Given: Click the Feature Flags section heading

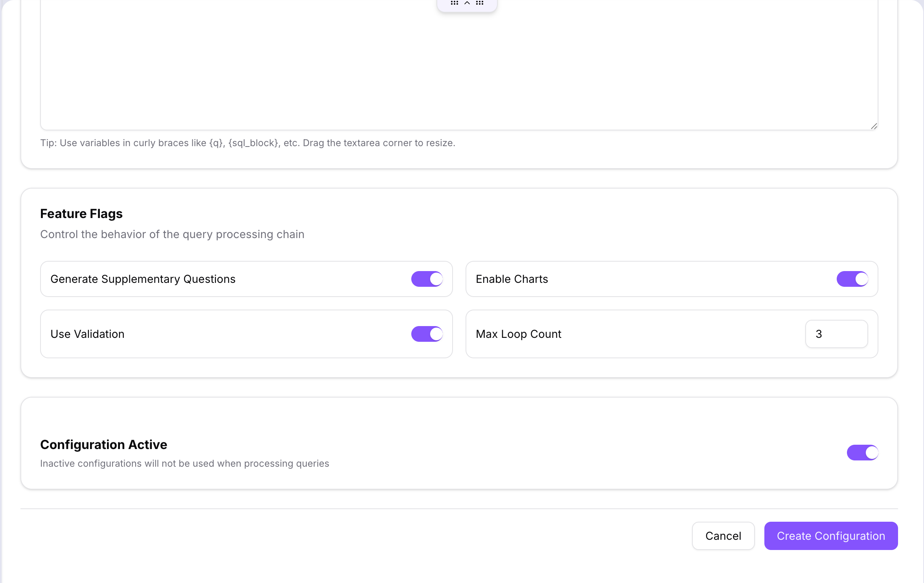Looking at the screenshot, I should point(81,213).
